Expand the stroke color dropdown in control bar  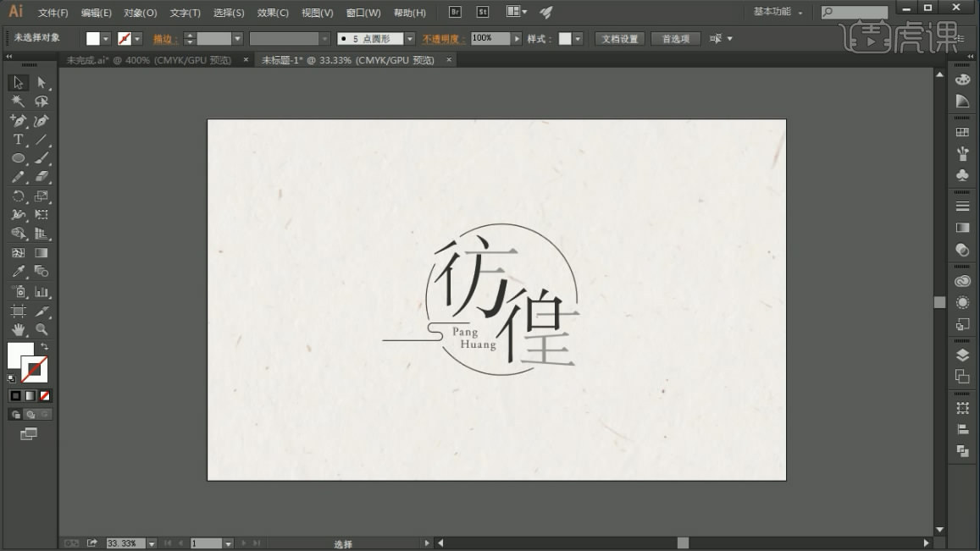(137, 39)
